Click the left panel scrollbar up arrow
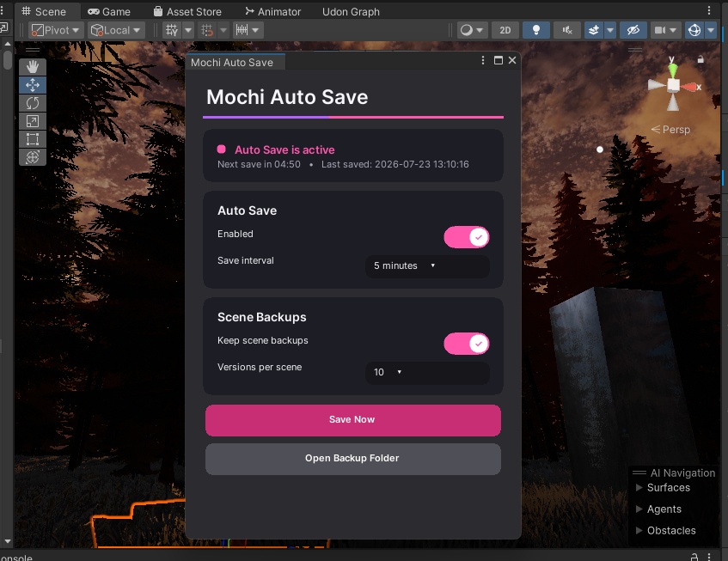 (x=8, y=44)
